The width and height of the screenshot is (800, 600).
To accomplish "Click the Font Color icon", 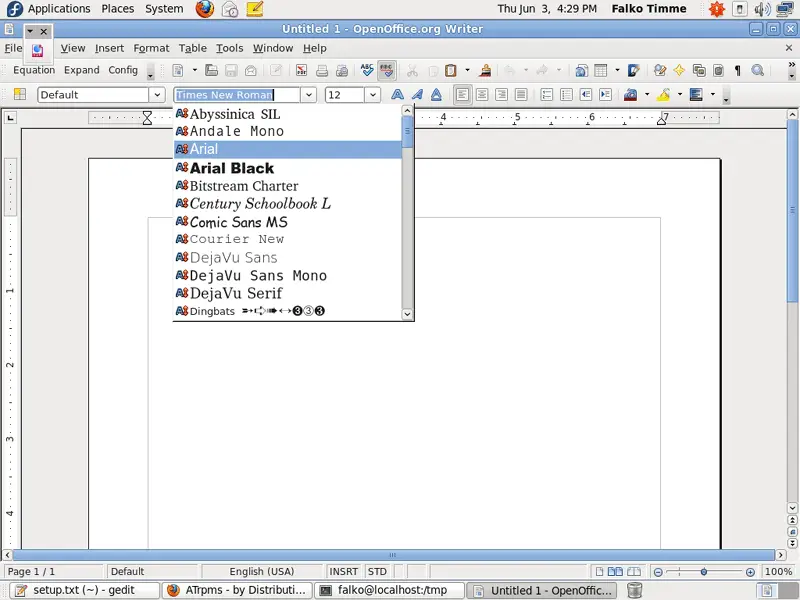I will click(x=631, y=95).
